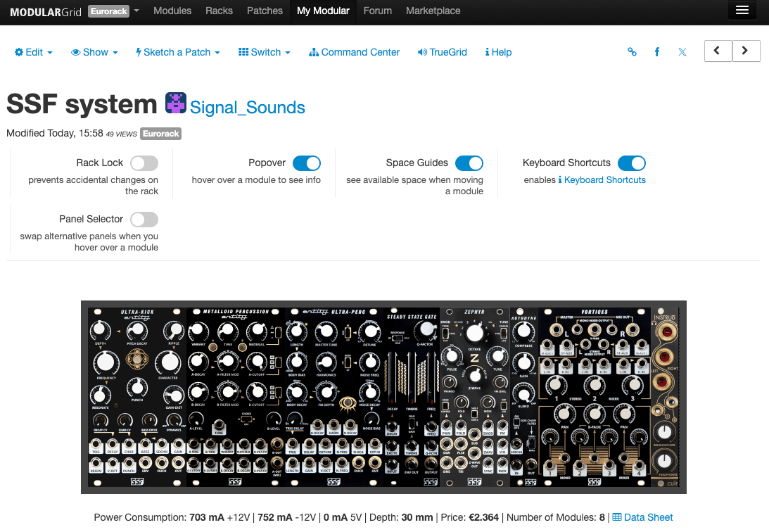Share the rack on Facebook
The height and width of the screenshot is (532, 769).
coord(657,52)
